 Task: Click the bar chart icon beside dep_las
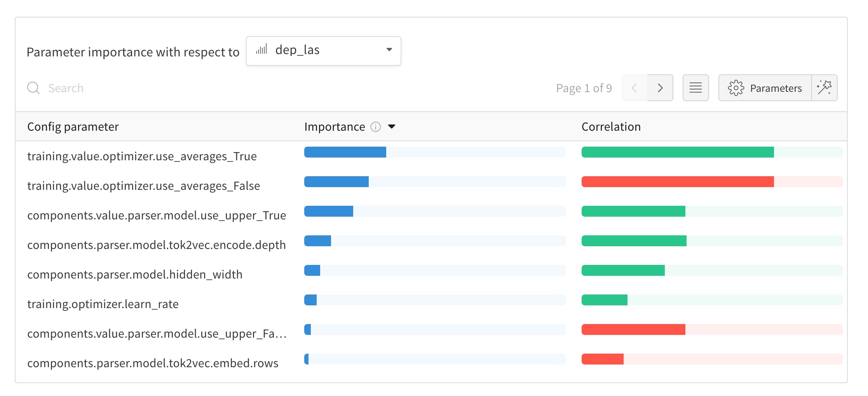(262, 50)
